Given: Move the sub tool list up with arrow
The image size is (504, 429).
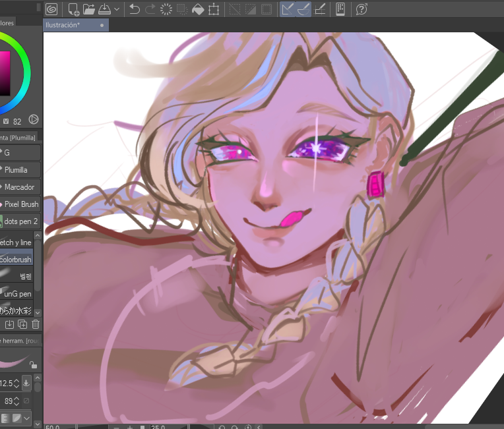Looking at the screenshot, I should click(38, 236).
